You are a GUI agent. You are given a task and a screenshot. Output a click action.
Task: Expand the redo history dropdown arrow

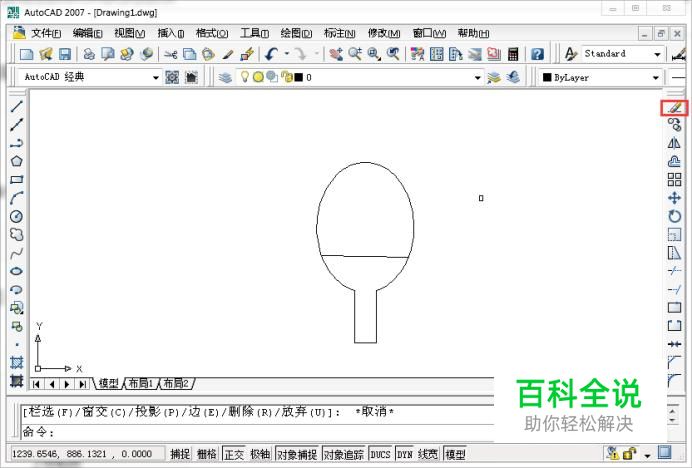tap(316, 54)
